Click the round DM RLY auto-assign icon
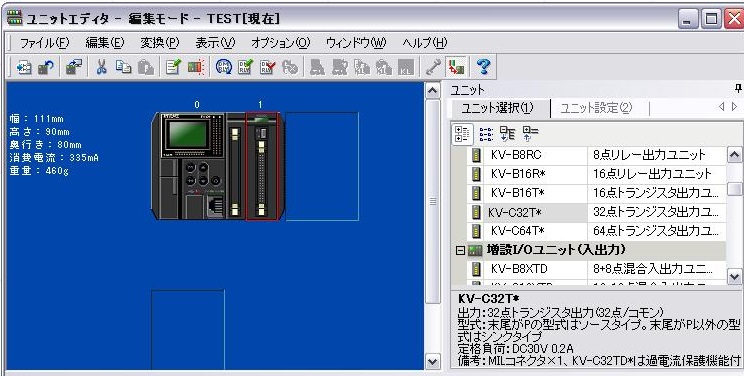744x376 pixels. tap(223, 67)
